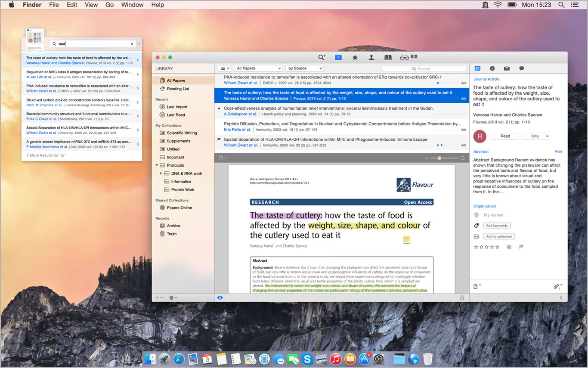588x368 pixels.
Task: Show favorites with the star toolbar icon
Action: click(x=355, y=57)
